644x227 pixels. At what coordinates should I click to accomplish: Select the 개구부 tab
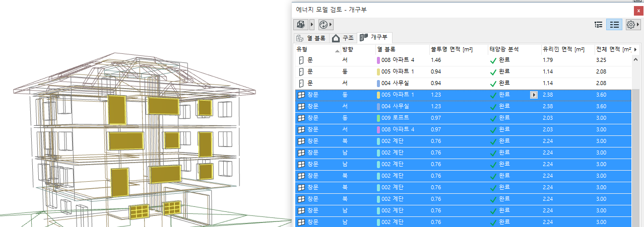(x=374, y=38)
